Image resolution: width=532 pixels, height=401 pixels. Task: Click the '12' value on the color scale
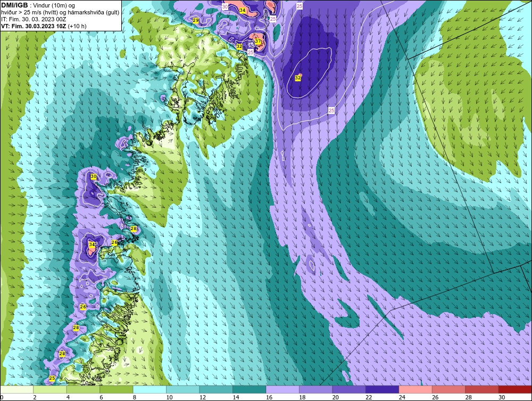coord(203,397)
